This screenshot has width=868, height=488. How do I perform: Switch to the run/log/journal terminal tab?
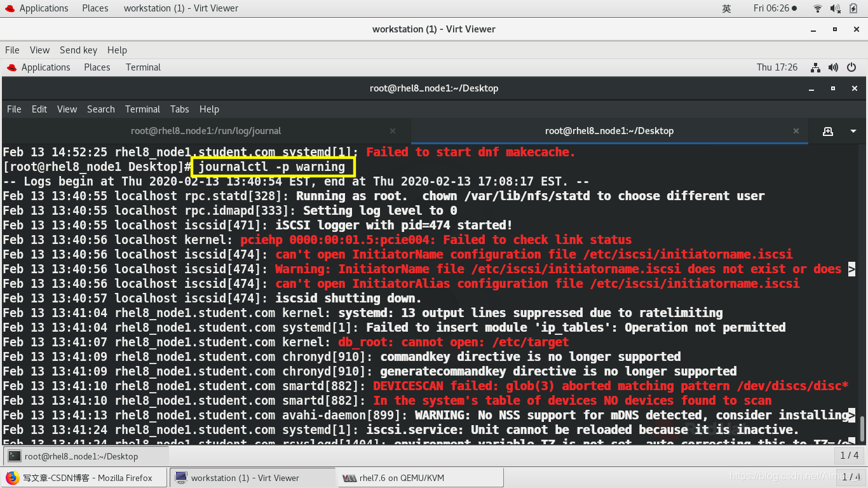(206, 130)
